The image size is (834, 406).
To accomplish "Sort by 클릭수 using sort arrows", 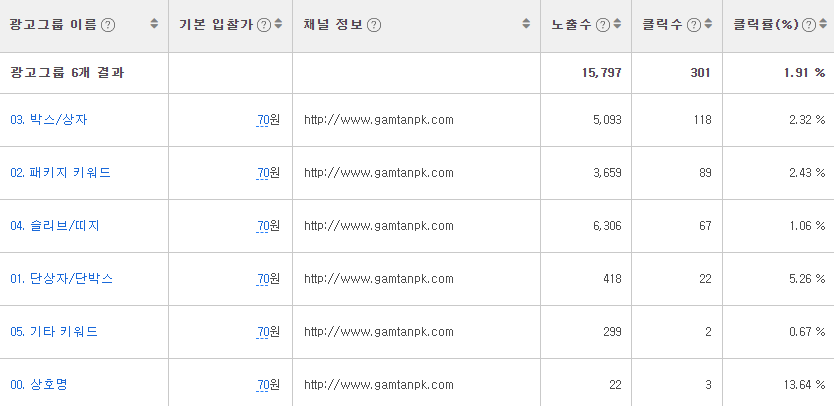I will coord(708,24).
